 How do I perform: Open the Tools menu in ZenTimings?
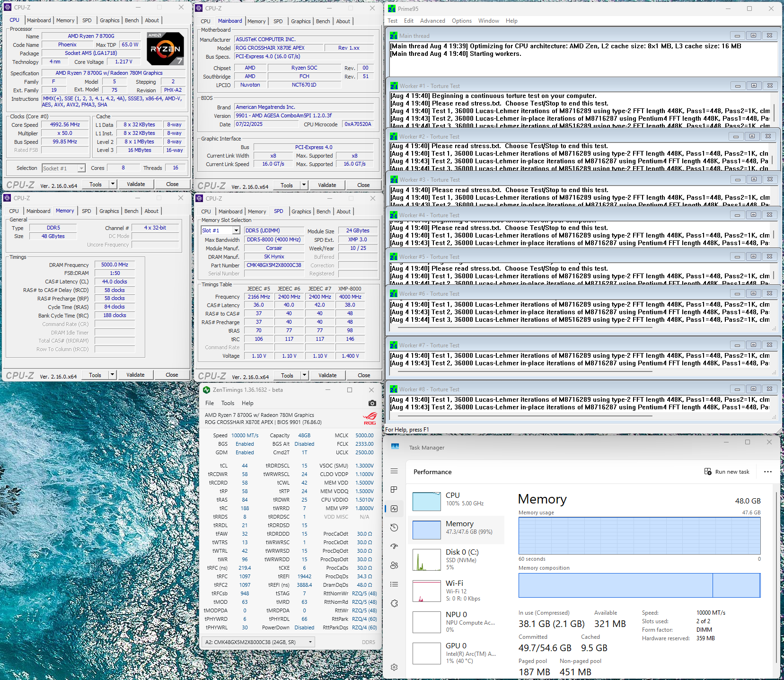click(228, 403)
